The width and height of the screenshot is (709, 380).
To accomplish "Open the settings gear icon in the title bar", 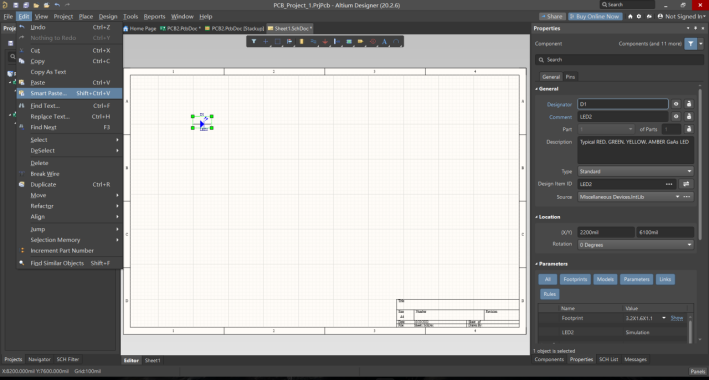I will click(639, 16).
